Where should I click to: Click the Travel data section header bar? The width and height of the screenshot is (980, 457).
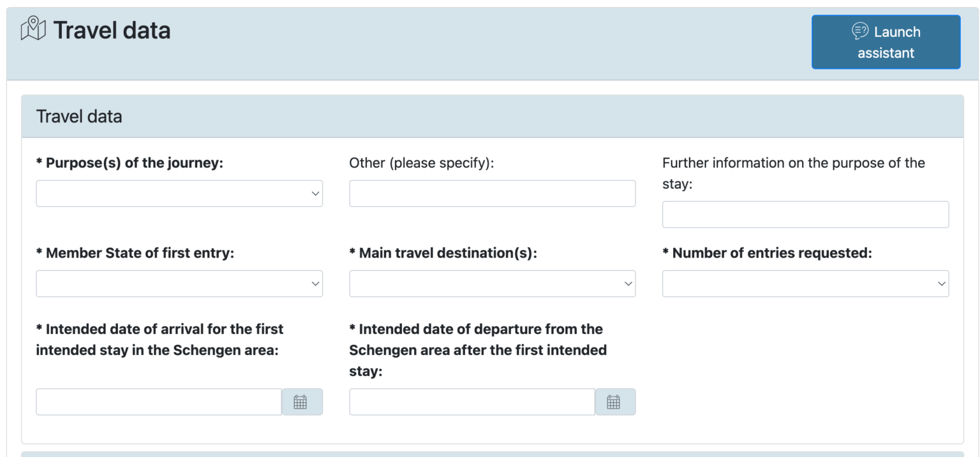(x=491, y=116)
